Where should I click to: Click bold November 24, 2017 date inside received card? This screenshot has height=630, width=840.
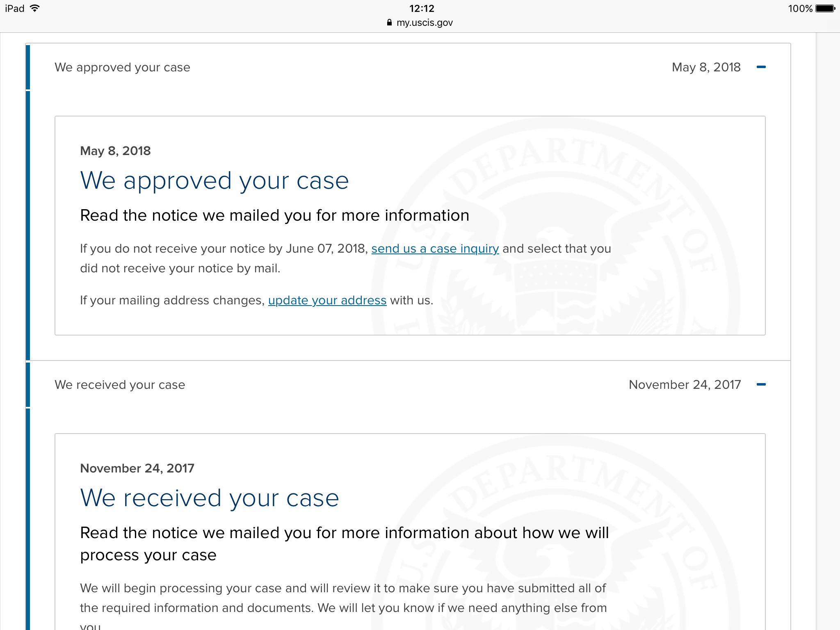[x=137, y=468]
